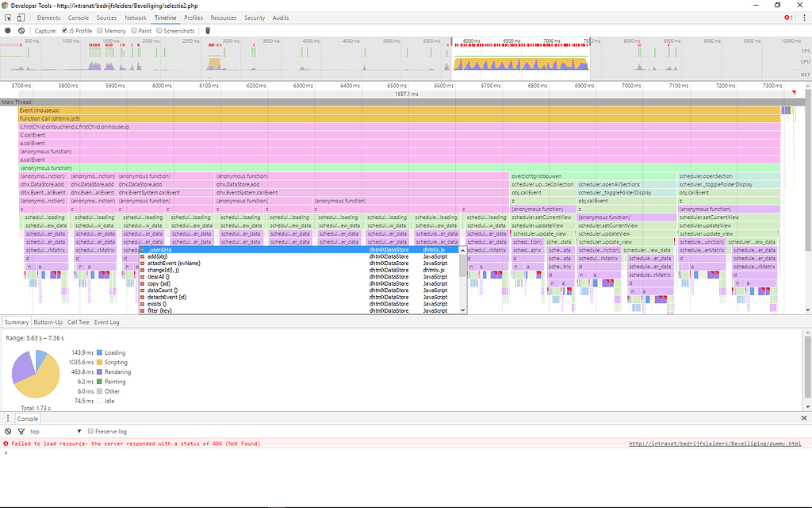Clear console with the no-entry icon
Image resolution: width=812 pixels, height=508 pixels.
tap(8, 431)
